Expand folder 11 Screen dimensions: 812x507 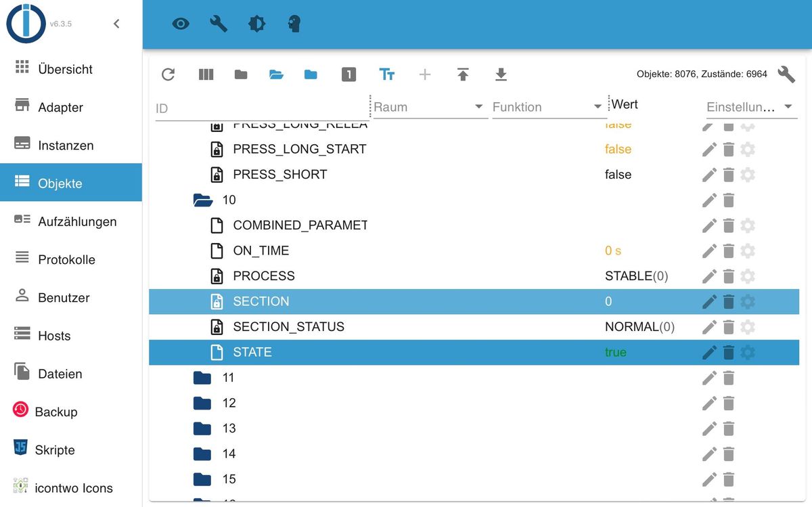pos(202,378)
